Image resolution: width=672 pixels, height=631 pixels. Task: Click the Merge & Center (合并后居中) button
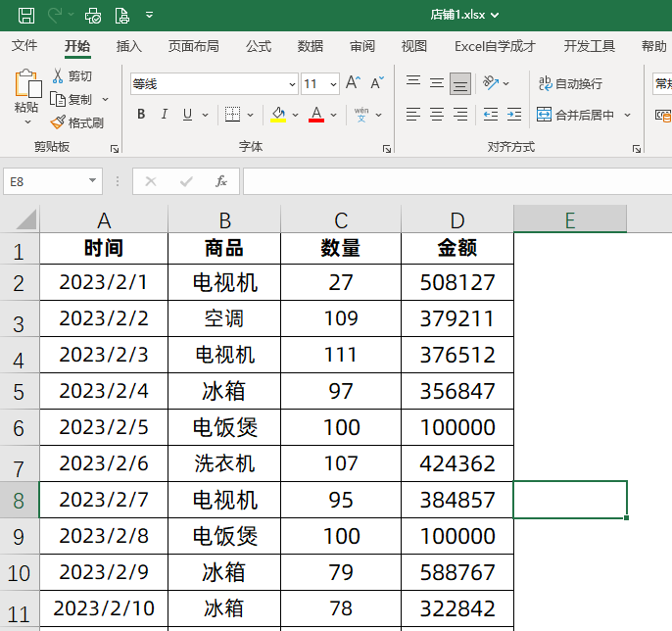click(576, 115)
